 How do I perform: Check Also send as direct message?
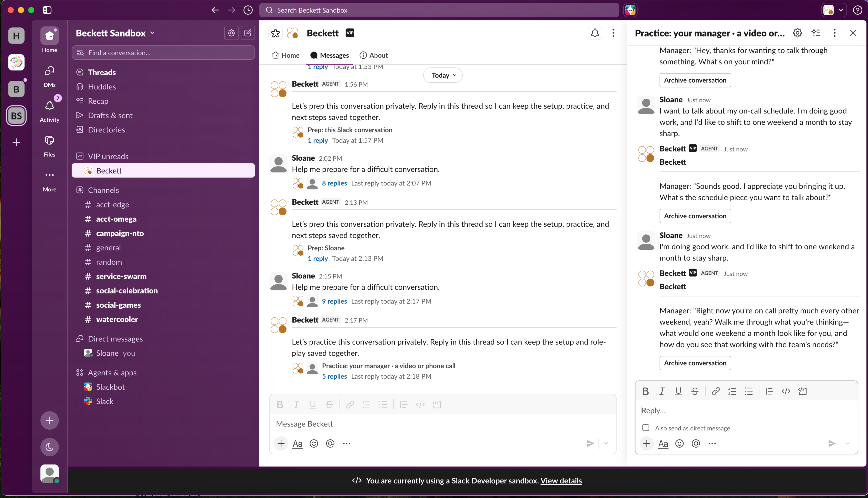(x=645, y=428)
